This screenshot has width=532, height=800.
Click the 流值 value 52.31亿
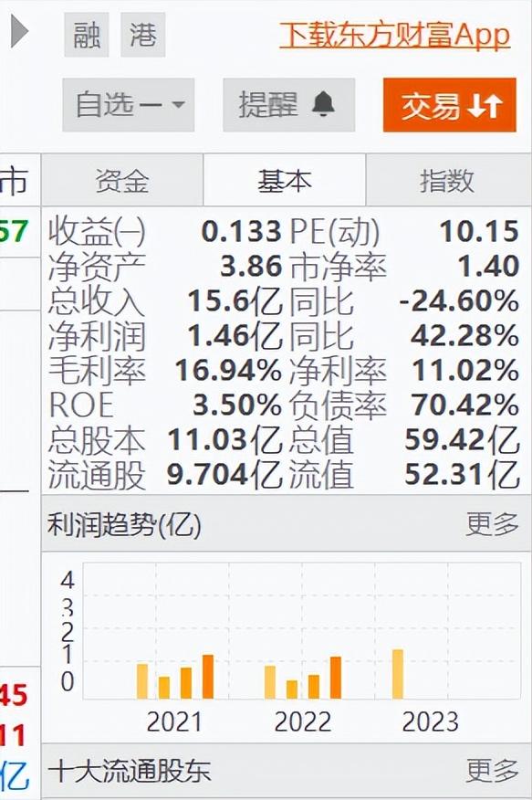pyautogui.click(x=462, y=475)
